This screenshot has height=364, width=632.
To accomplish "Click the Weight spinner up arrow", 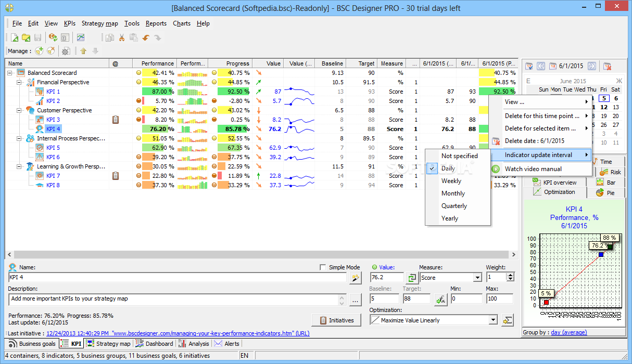I will coord(511,276).
